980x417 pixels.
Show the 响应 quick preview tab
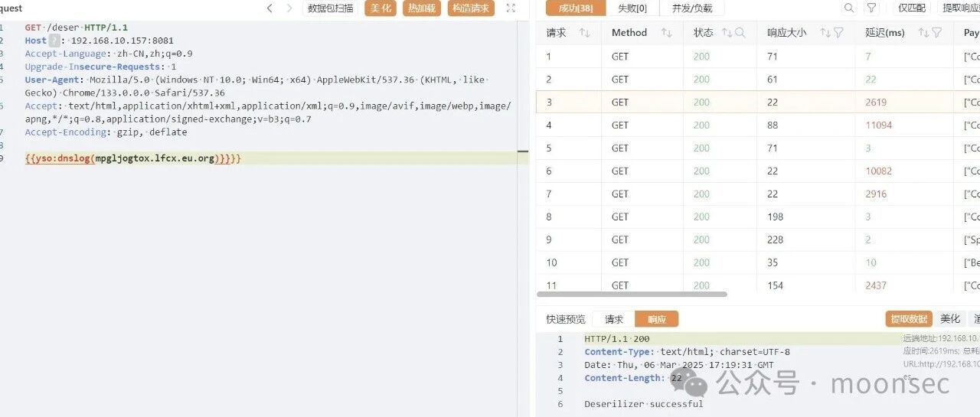click(x=657, y=319)
